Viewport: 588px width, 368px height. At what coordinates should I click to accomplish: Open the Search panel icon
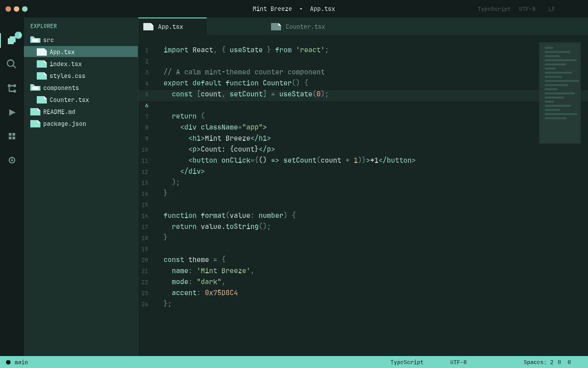(12, 64)
